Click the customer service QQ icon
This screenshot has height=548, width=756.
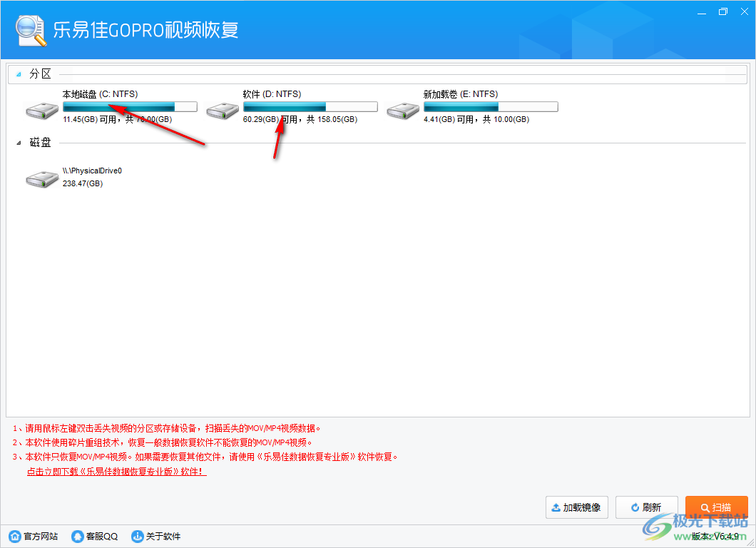click(77, 536)
